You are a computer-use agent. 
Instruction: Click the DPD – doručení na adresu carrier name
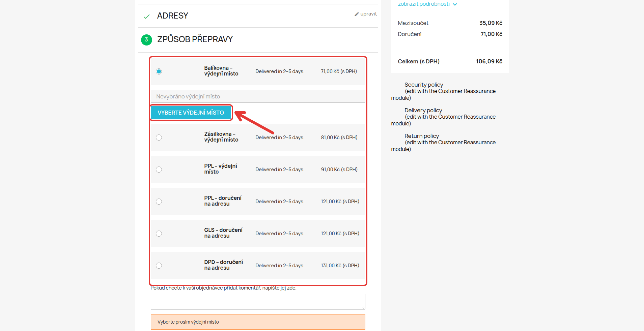point(224,265)
